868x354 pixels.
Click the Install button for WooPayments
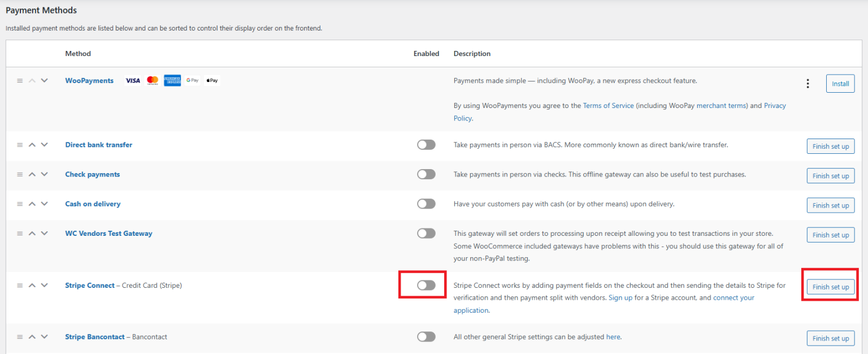pyautogui.click(x=840, y=83)
